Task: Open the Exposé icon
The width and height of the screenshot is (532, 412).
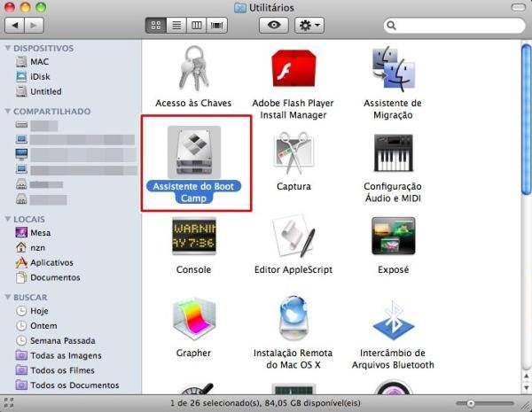Action: click(393, 236)
